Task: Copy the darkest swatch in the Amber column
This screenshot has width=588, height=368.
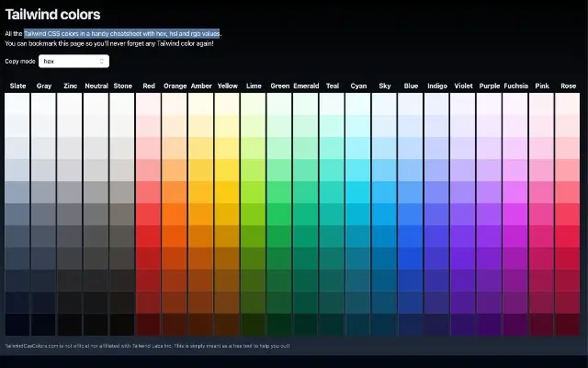Action: [200, 325]
